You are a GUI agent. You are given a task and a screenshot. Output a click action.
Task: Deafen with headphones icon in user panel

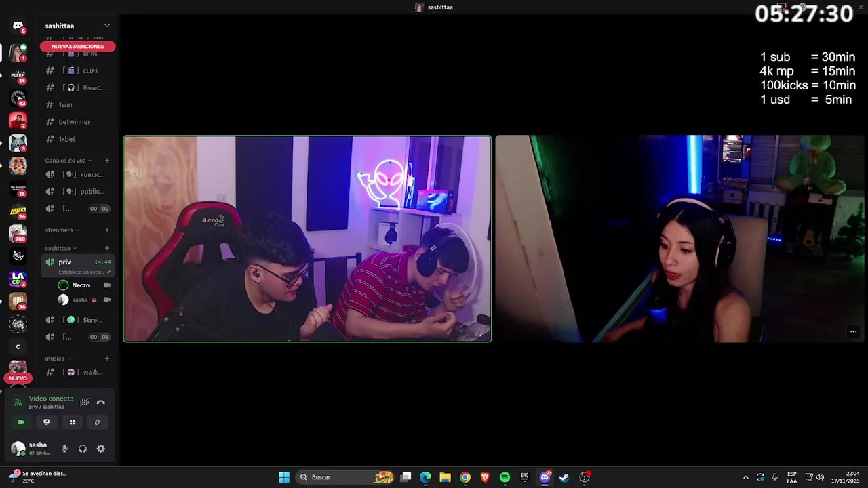coord(83,449)
